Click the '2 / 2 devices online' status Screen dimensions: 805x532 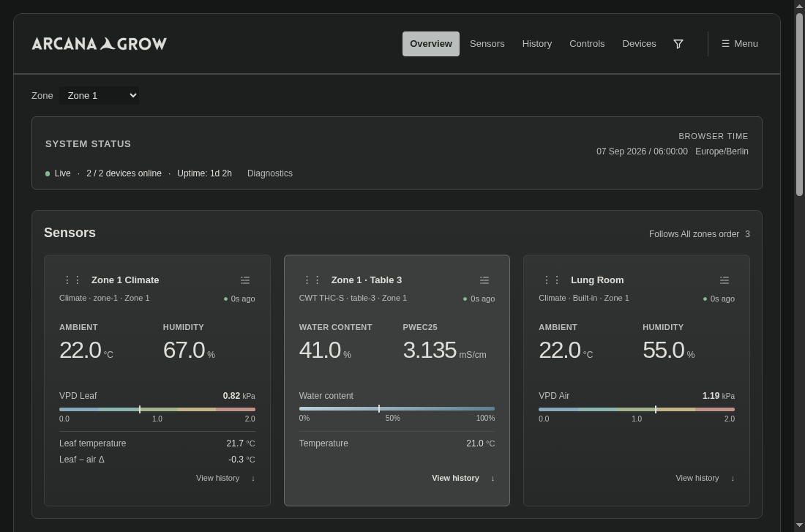[x=124, y=173]
